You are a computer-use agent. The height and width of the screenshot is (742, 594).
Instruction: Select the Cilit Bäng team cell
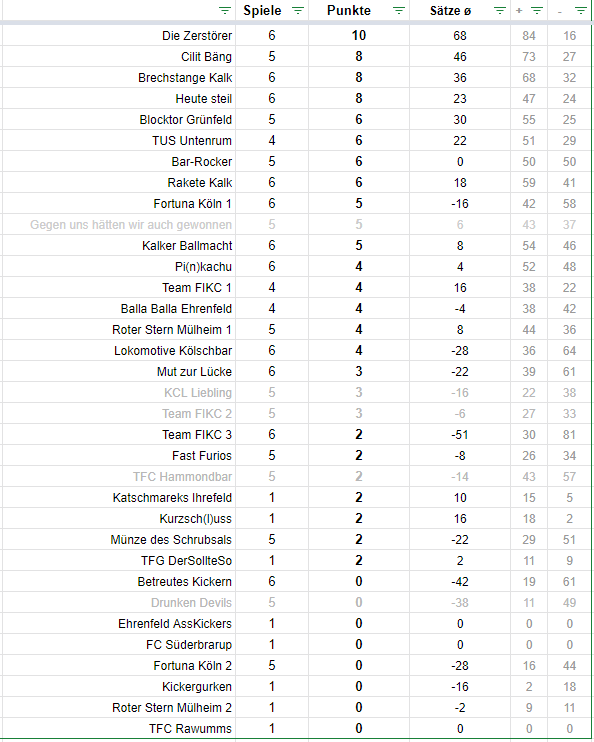click(118, 57)
